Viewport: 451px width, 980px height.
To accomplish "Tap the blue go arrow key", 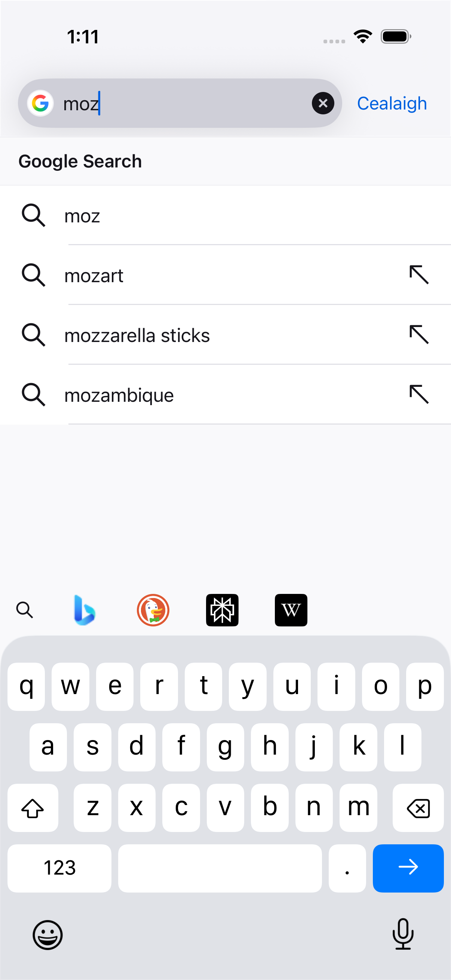I will [x=408, y=868].
